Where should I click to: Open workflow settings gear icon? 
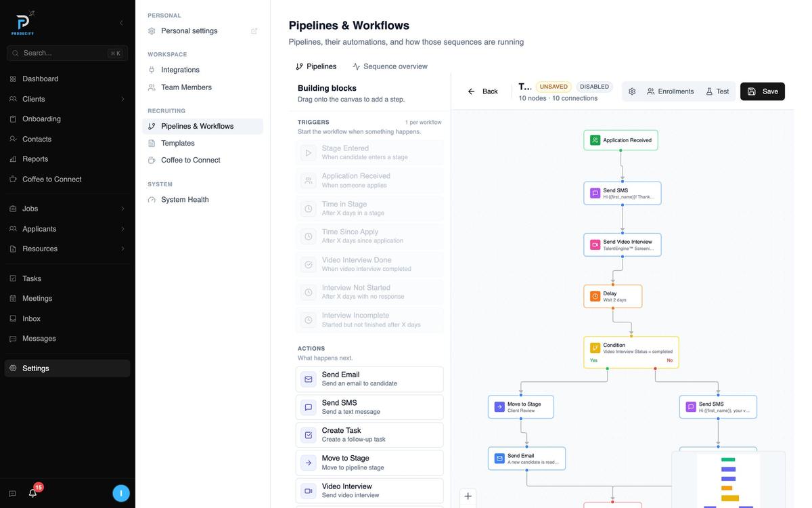[632, 91]
